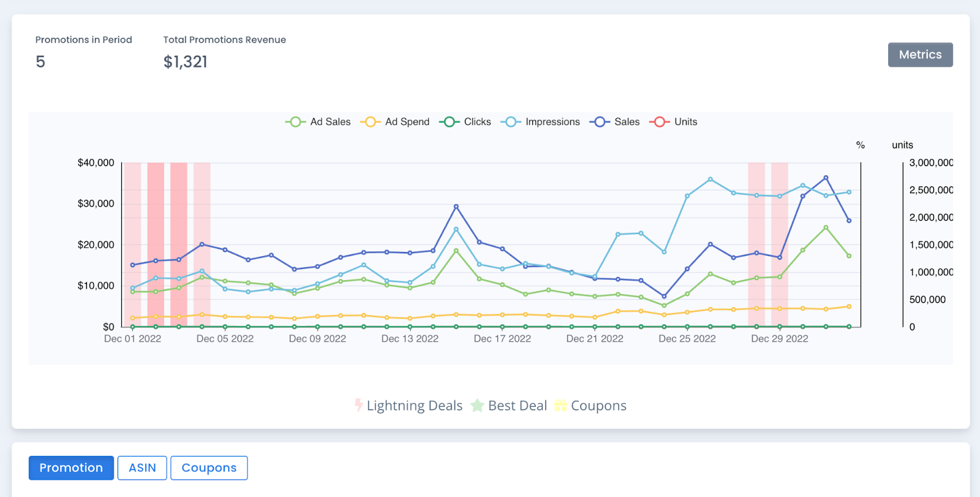Open the Metrics button

click(x=920, y=55)
